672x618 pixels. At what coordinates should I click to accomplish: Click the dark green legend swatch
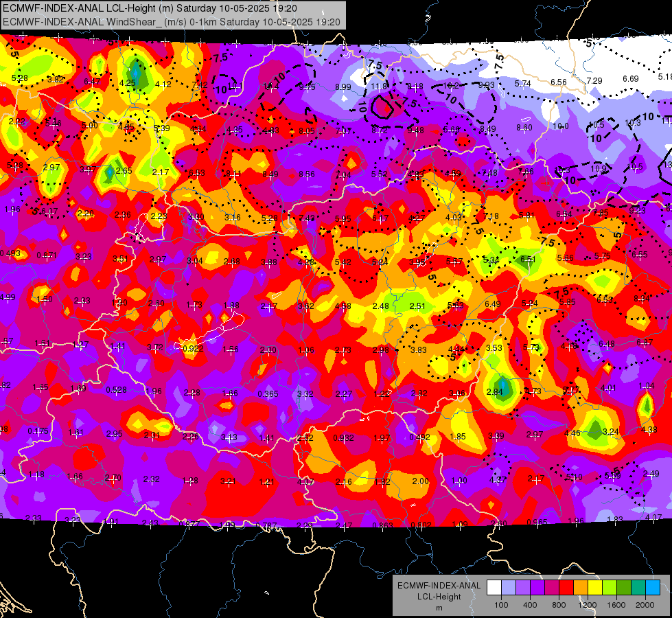[623, 587]
